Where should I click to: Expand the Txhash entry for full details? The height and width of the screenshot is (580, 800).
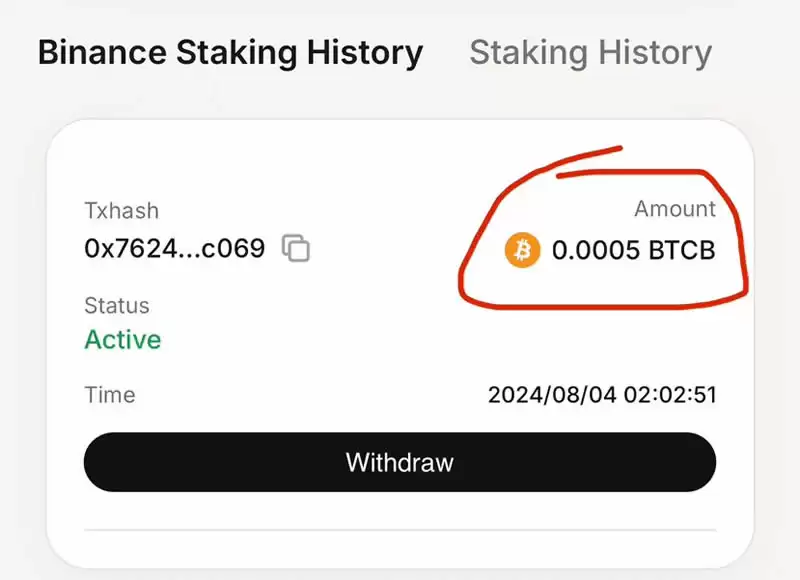(x=122, y=211)
